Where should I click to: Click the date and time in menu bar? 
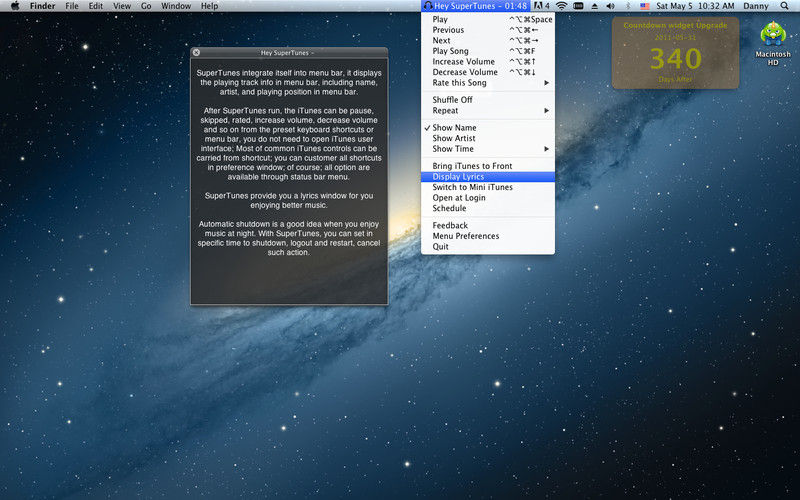click(695, 6)
